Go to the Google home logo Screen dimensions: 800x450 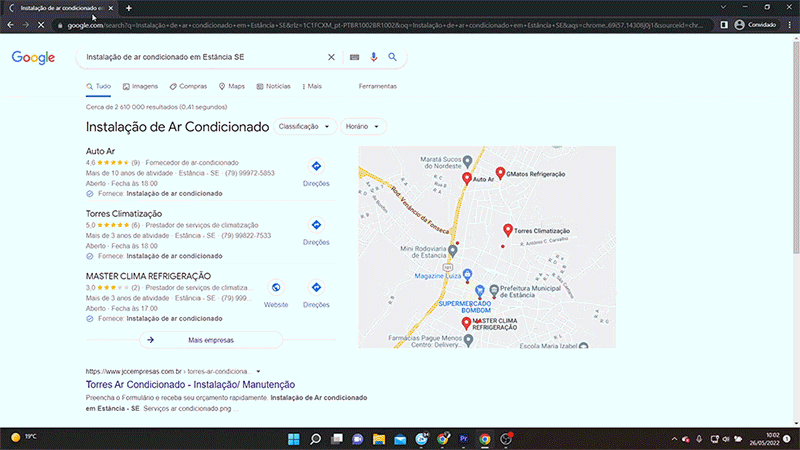pos(33,58)
